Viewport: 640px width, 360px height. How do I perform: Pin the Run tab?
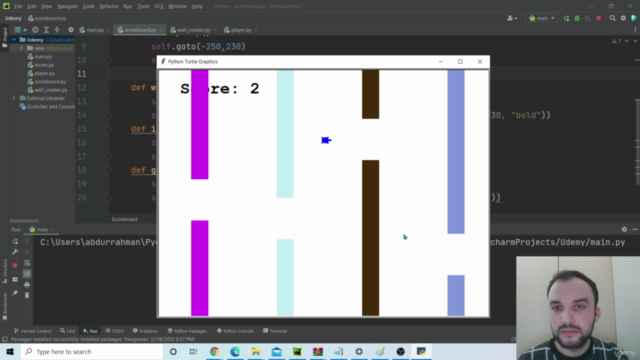pos(15,293)
